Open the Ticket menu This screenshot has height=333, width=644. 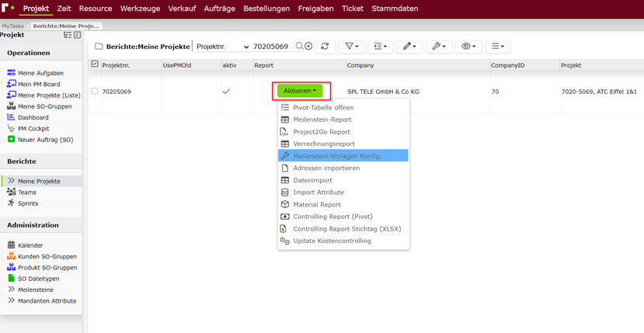(x=353, y=9)
